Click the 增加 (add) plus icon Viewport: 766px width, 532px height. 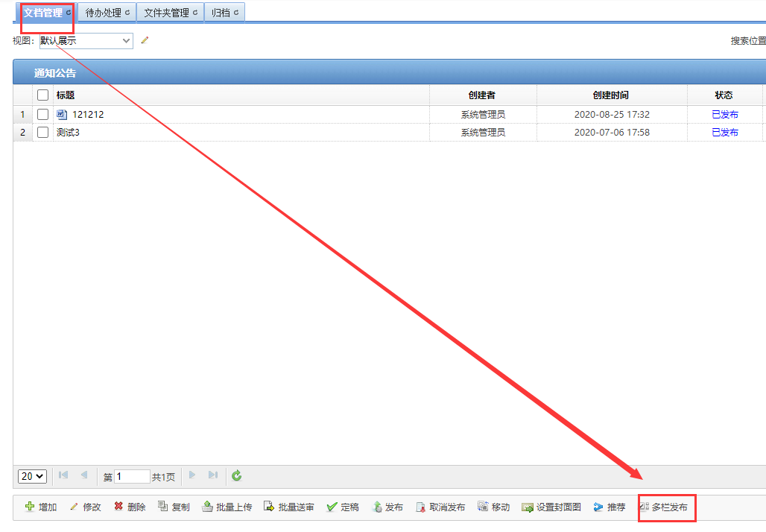coord(30,507)
